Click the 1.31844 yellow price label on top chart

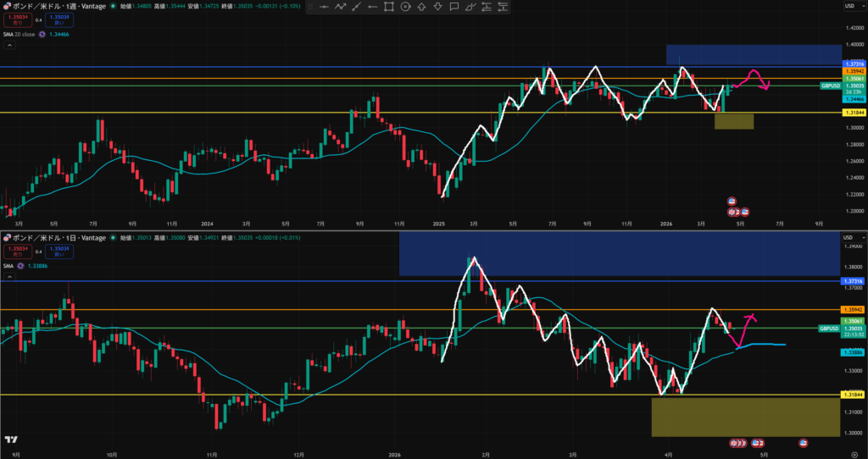[x=853, y=113]
